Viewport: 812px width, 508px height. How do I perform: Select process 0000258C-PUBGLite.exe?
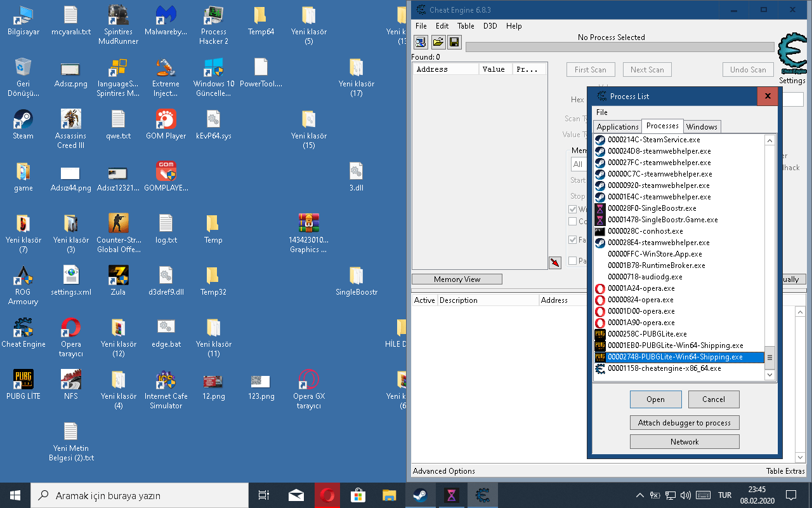pos(679,334)
